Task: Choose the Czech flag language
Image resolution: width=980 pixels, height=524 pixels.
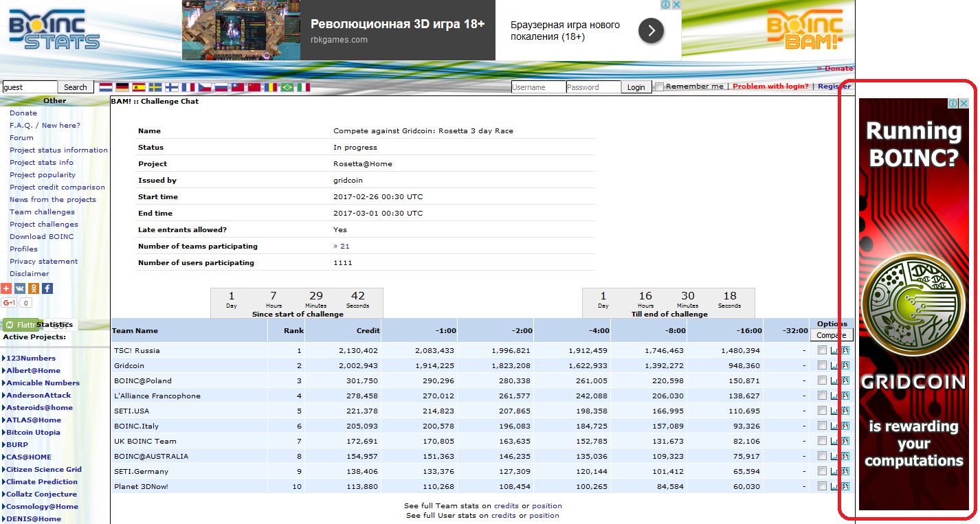Action: (x=205, y=87)
